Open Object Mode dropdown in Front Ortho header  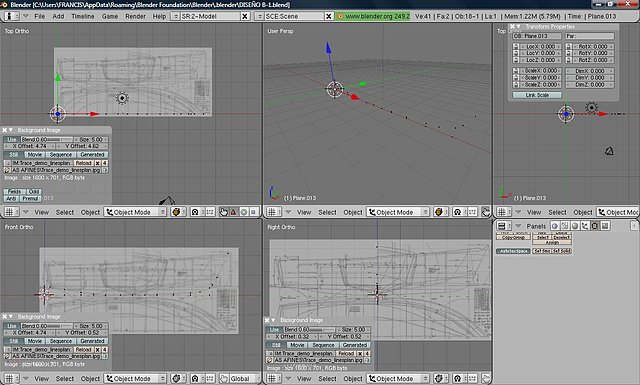[x=136, y=378]
